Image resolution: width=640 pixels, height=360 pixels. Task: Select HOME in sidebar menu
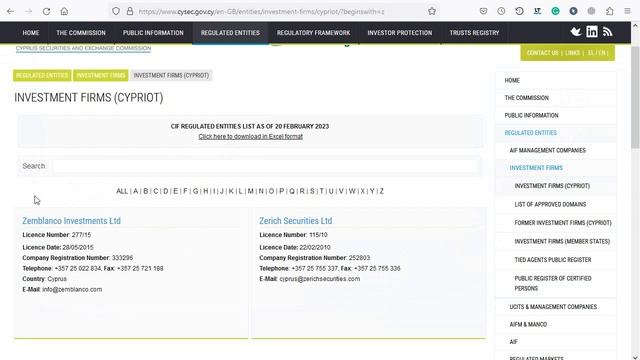point(512,80)
